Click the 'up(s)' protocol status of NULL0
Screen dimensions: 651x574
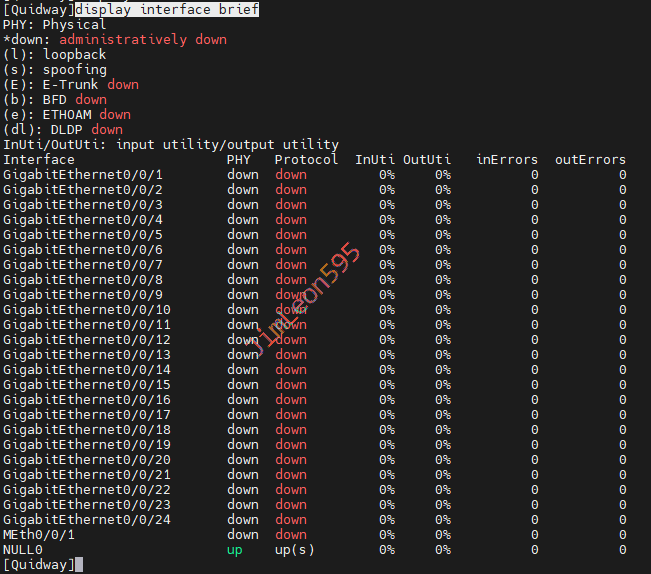pos(294,550)
